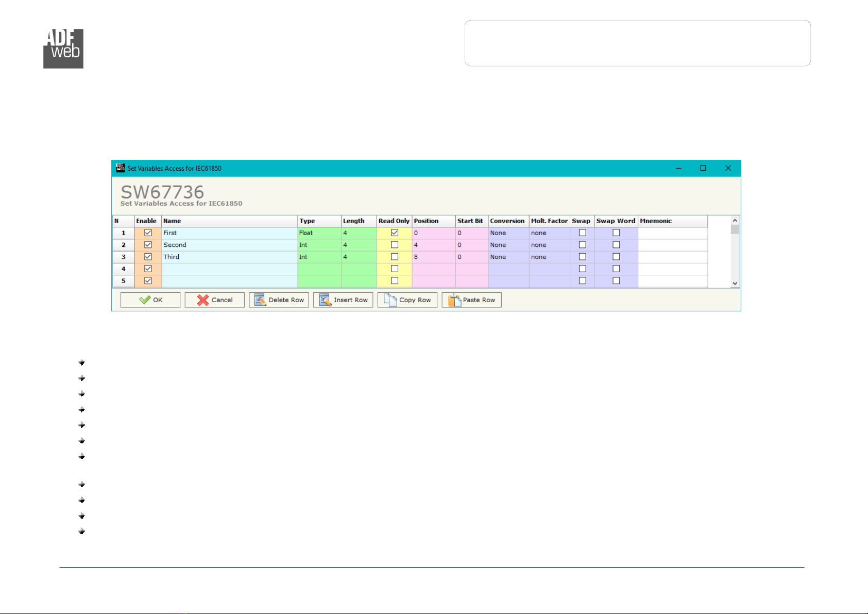Check Read Only for the Second variable
This screenshot has height=614, width=868.
pyautogui.click(x=395, y=245)
